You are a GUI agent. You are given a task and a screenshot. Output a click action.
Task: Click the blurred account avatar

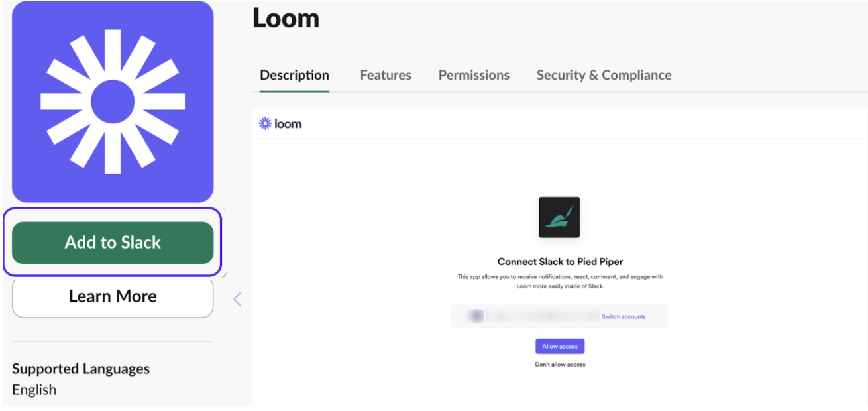pyautogui.click(x=476, y=316)
